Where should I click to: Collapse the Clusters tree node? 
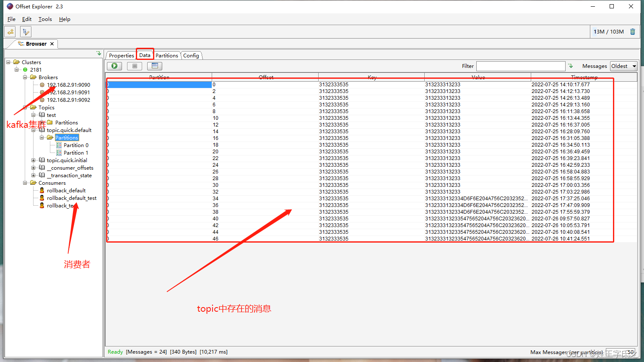(x=8, y=62)
